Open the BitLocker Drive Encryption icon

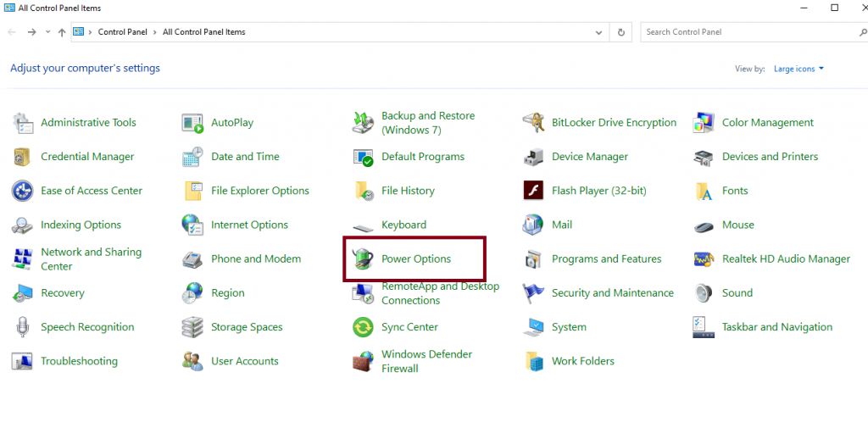533,123
